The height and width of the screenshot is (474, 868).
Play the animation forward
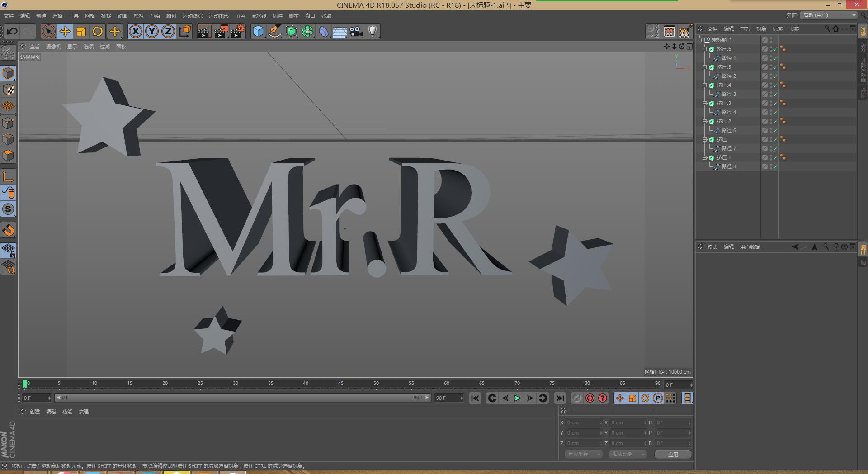click(517, 398)
